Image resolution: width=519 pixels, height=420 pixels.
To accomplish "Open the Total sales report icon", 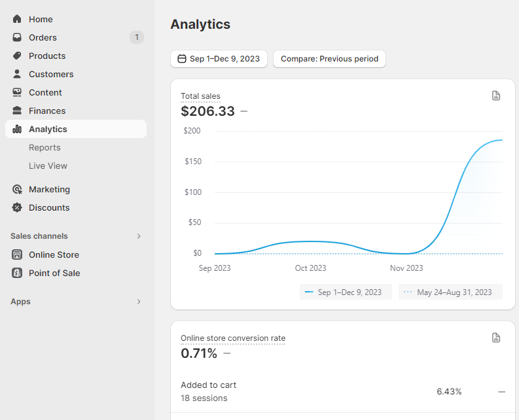I will (x=496, y=96).
